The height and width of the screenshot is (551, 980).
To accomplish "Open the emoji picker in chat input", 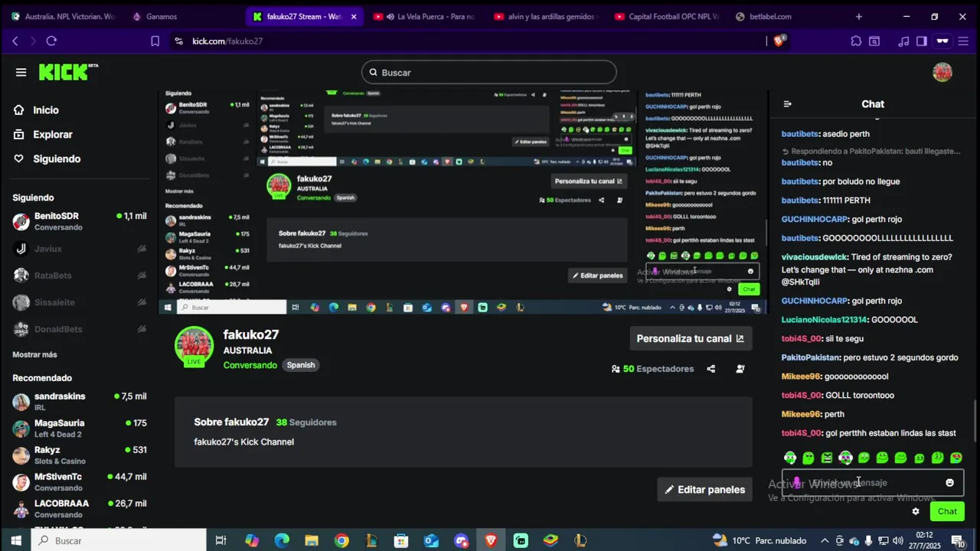I will point(950,483).
